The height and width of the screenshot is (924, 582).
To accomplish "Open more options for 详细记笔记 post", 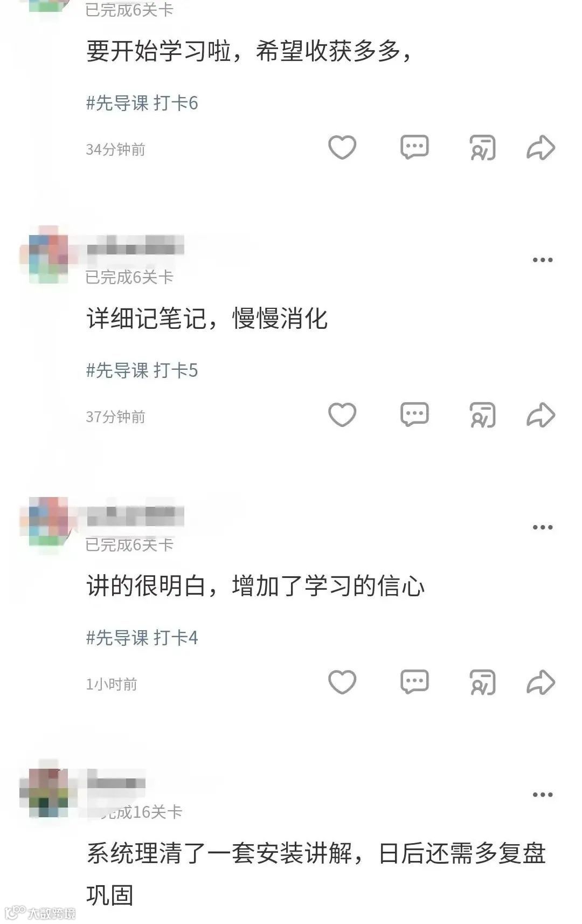I will tap(543, 260).
